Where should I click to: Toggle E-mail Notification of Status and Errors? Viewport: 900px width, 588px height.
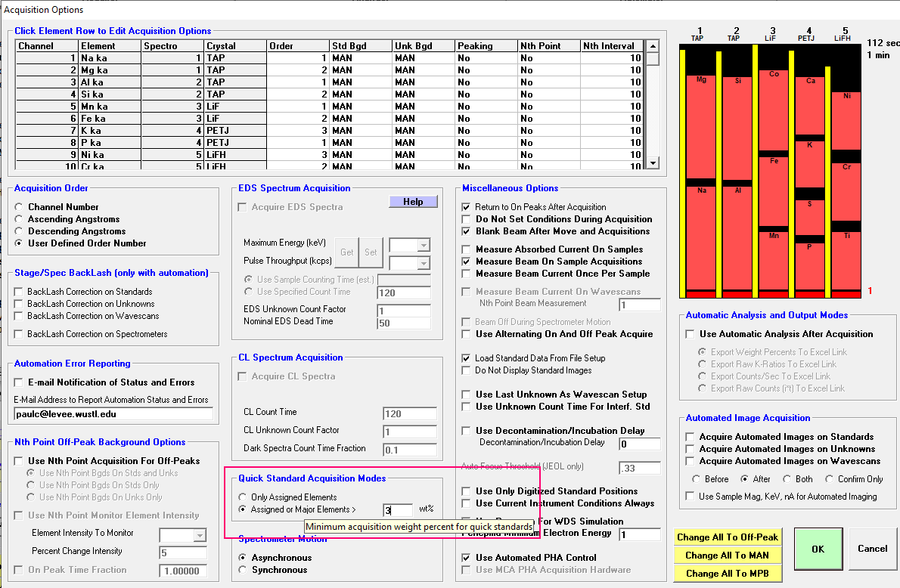tap(20, 382)
